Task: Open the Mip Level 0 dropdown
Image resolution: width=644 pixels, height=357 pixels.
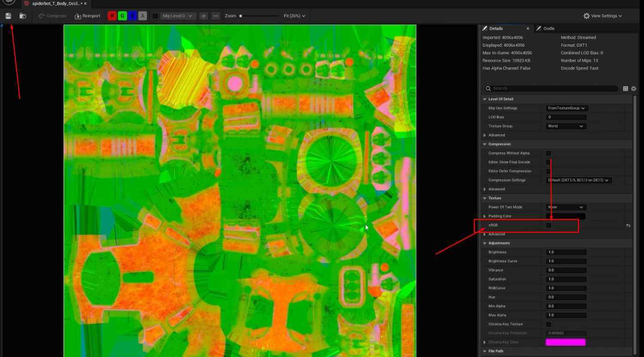Action: point(178,16)
